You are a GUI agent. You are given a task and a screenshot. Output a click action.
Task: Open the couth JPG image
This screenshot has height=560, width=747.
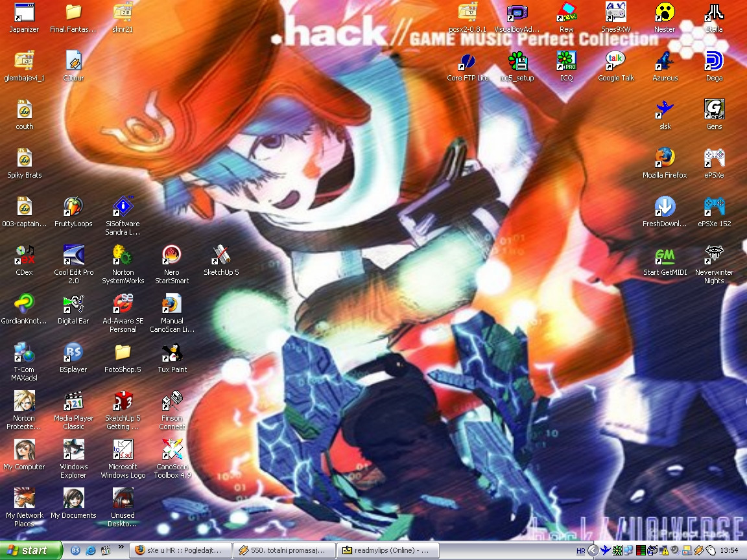tap(24, 115)
